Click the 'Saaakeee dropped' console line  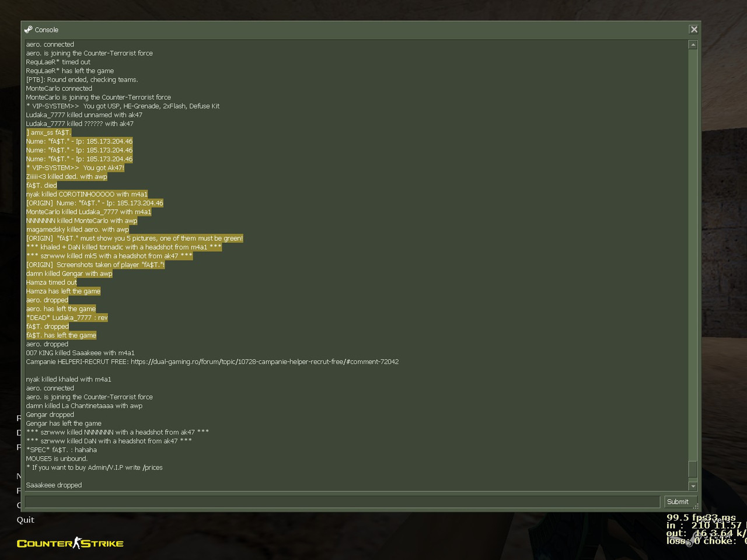pyautogui.click(x=54, y=485)
